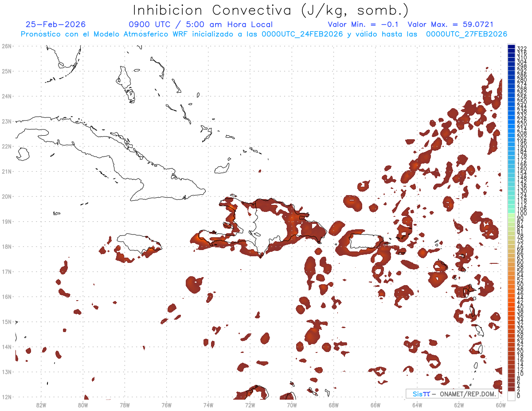This screenshot has width=532, height=411.
Task: Click the colorbar value '0'
Action: coord(519,396)
